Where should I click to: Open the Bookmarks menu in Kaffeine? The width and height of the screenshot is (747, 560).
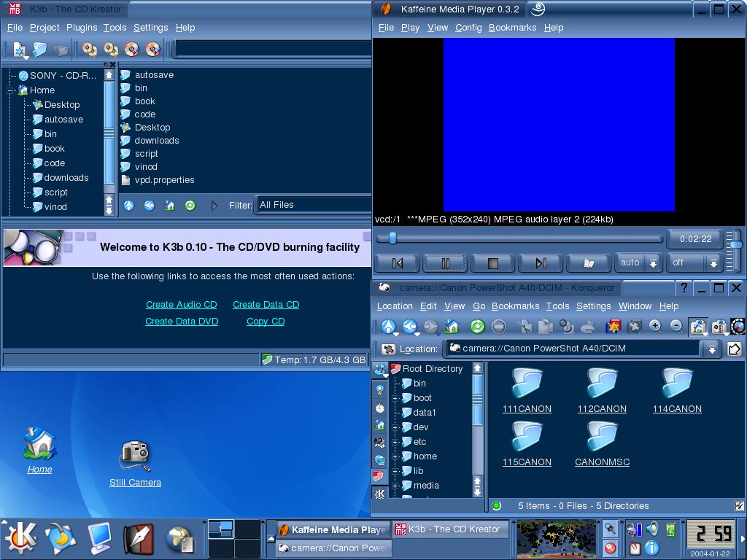tap(512, 28)
